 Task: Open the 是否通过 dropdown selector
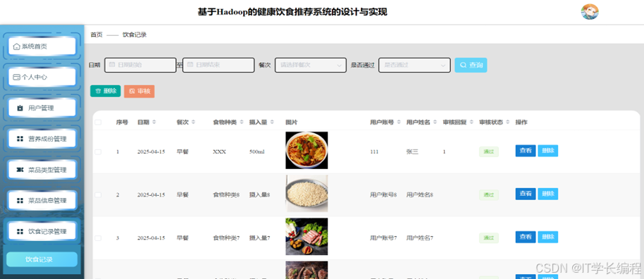(414, 65)
